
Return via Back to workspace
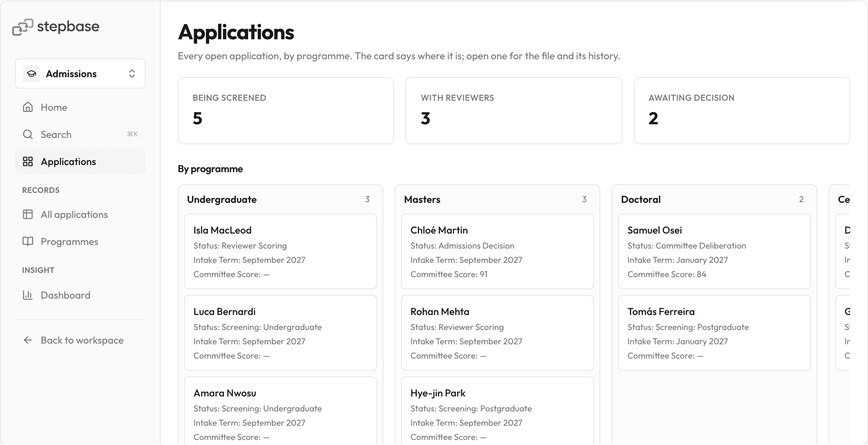80,340
